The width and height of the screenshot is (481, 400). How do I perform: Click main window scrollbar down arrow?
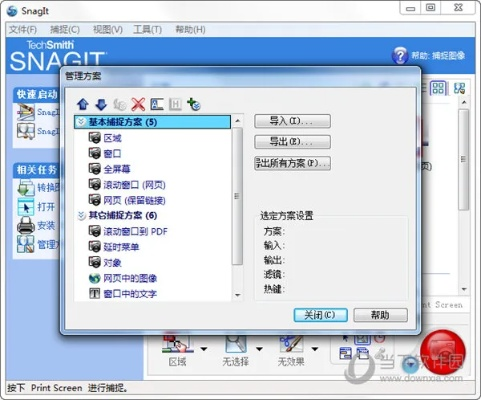tap(464, 289)
